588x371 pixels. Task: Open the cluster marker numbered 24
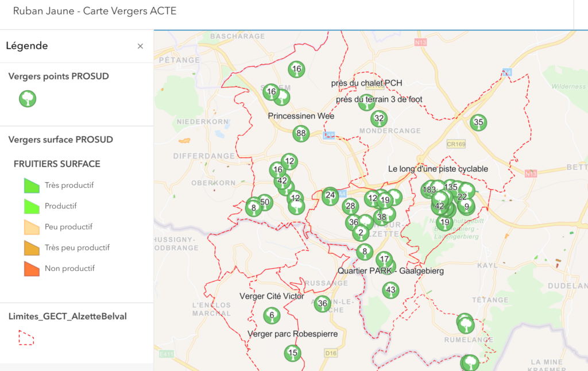330,195
